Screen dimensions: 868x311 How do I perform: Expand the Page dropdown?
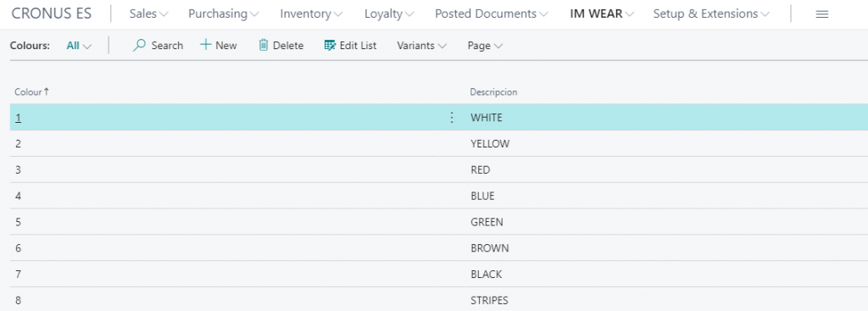tap(485, 46)
